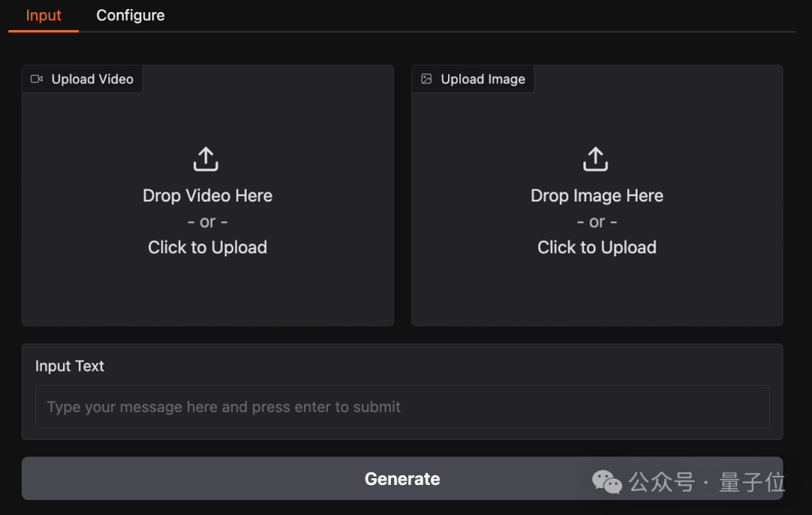Click the upload arrow icon in the video dropzone
Image resolution: width=812 pixels, height=515 pixels.
[206, 159]
